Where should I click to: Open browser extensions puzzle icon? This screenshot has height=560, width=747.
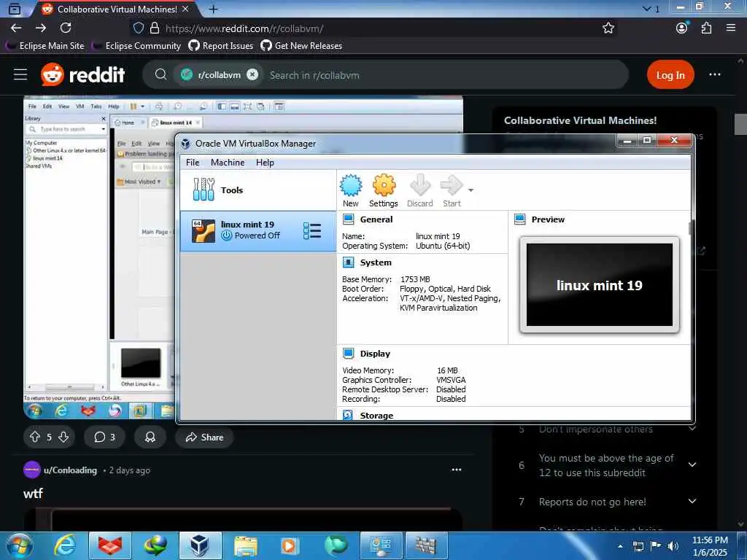pos(706,28)
